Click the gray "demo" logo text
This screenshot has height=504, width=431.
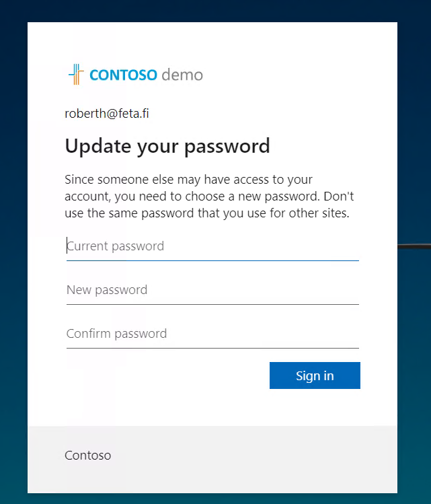click(182, 75)
